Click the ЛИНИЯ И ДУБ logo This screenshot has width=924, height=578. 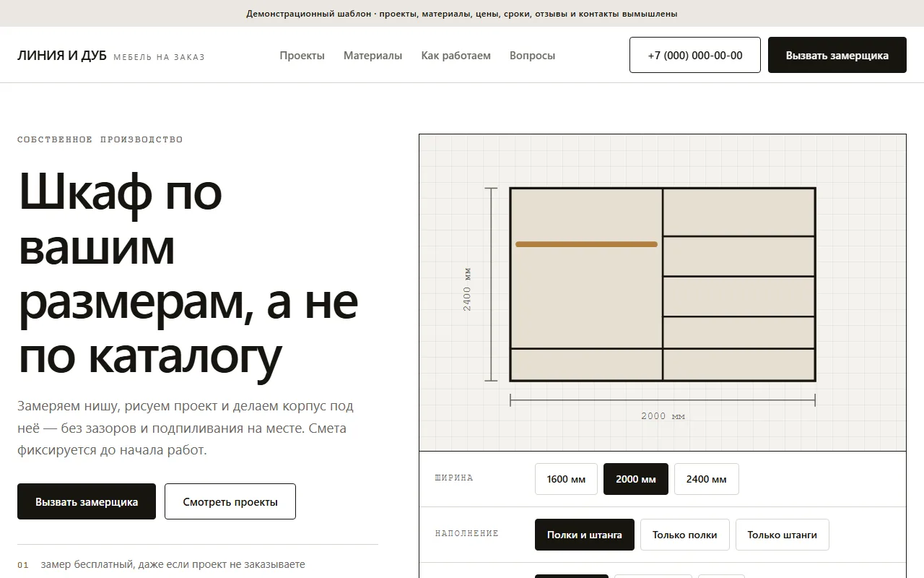62,56
